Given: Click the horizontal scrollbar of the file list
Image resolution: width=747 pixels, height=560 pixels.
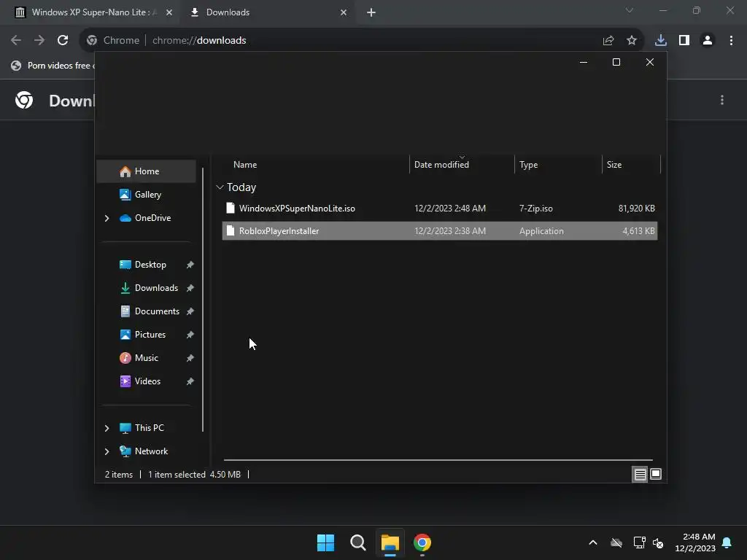Looking at the screenshot, I should [438, 460].
